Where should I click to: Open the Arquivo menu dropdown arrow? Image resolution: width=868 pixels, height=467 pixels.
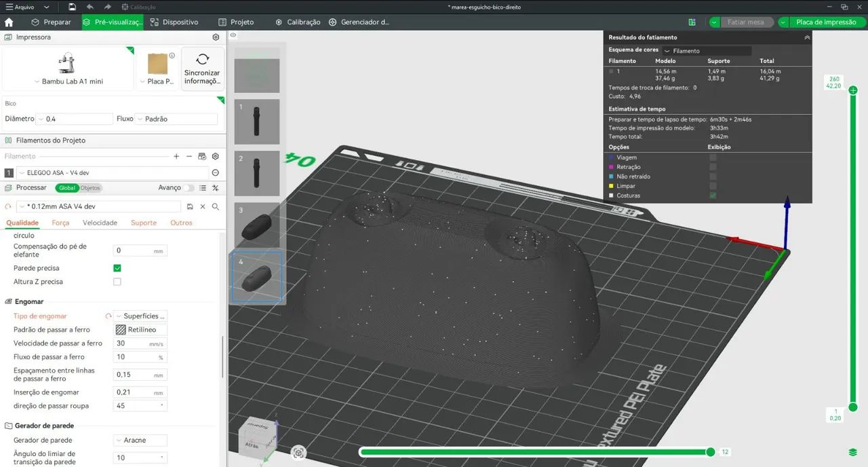(46, 7)
